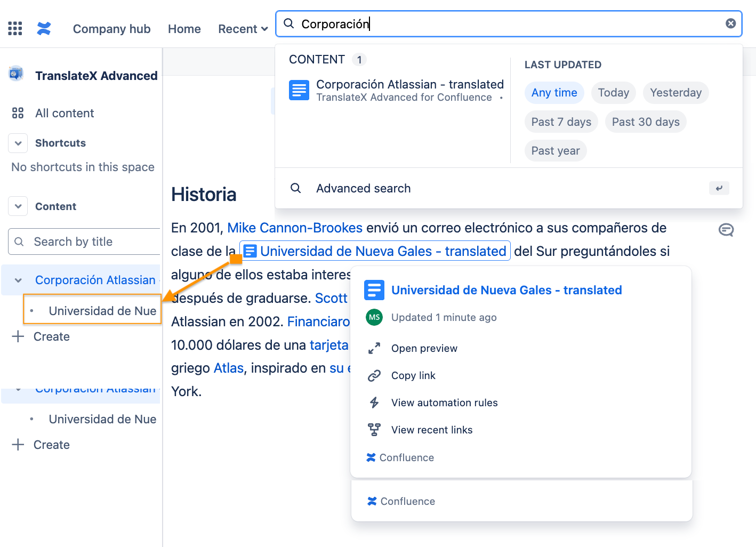Screen dimensions: 756x547
Task: Click the page icon of the Corporación Atlassian search result
Action: point(299,90)
